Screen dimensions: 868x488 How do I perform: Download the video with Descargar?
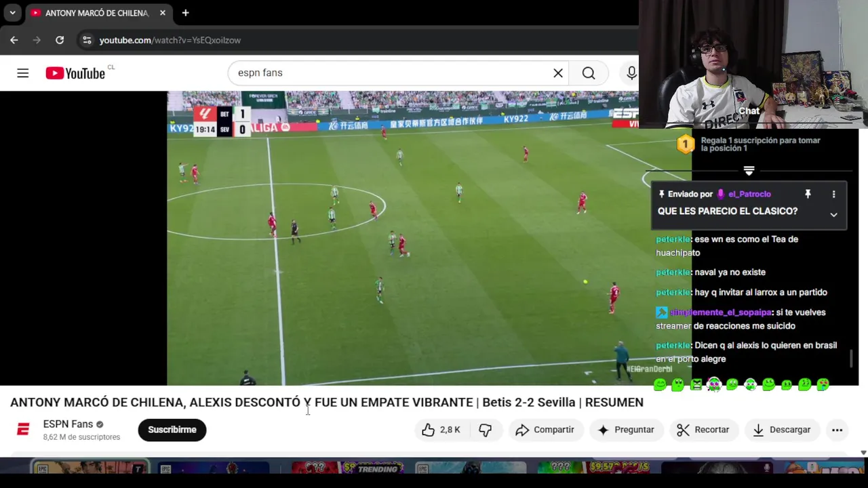(x=782, y=430)
